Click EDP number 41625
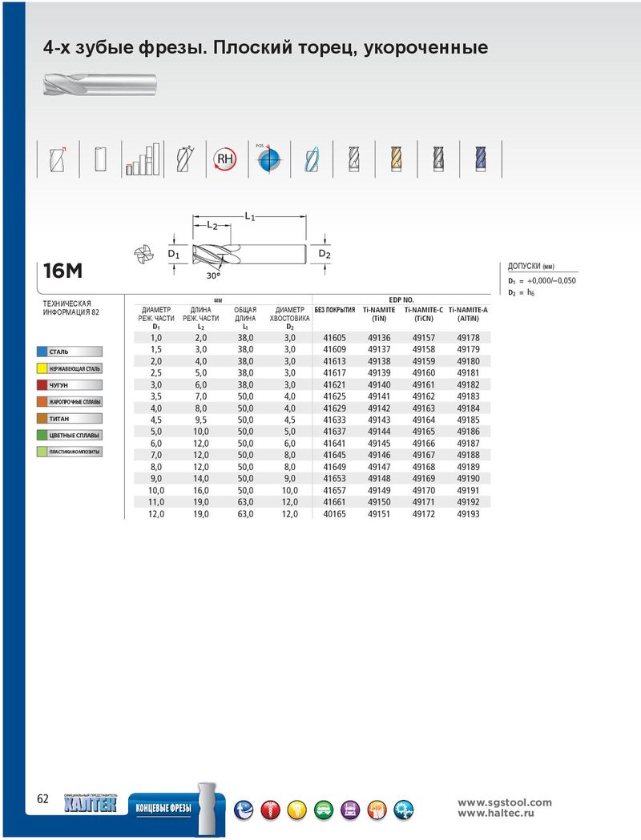Screen dimensions: 641x840 334,396
